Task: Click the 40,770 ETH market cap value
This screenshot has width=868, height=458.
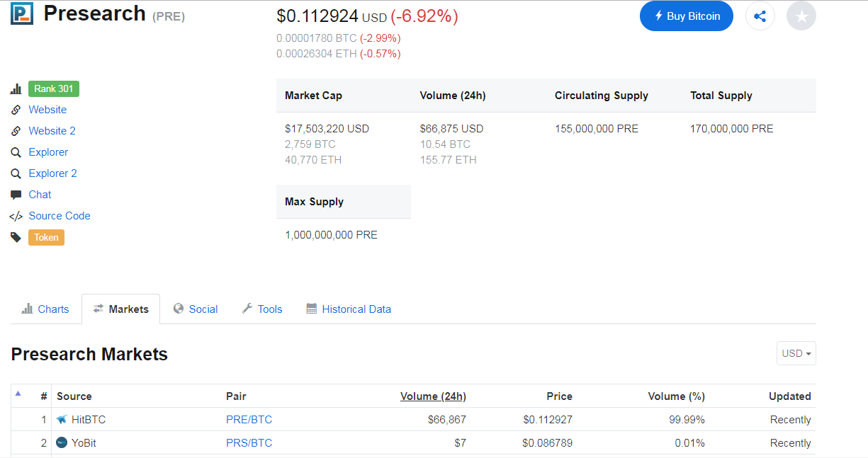Action: click(313, 160)
